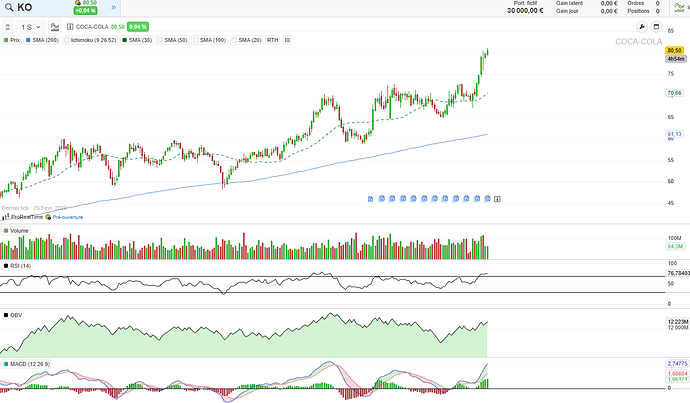Screen dimensions: 690x403
Task: Open chart settings wrench icon
Action: pyautogui.click(x=642, y=26)
